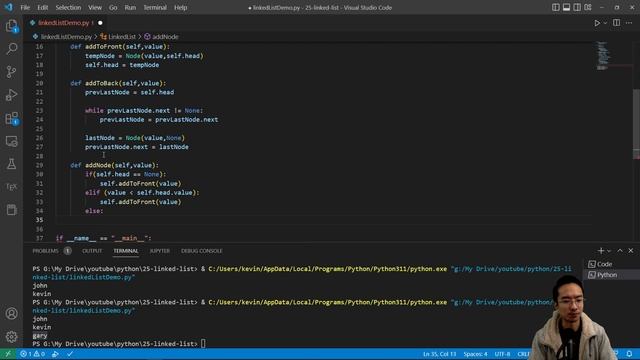Click Ln 35, Col 13 in status bar
The width and height of the screenshot is (640, 360).
tap(439, 354)
